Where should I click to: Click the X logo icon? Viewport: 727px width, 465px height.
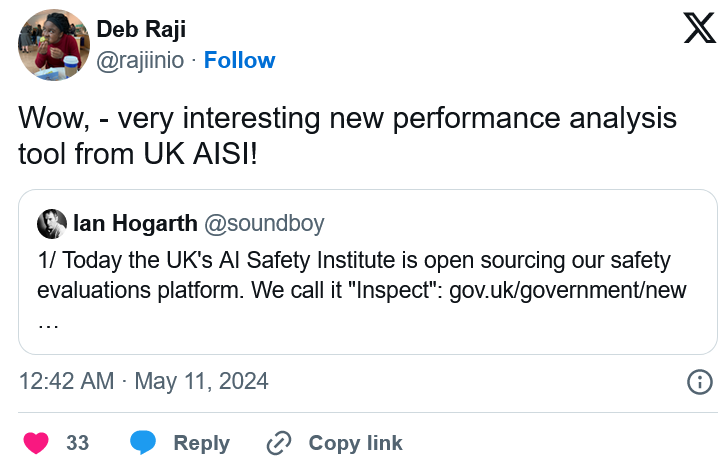(700, 28)
